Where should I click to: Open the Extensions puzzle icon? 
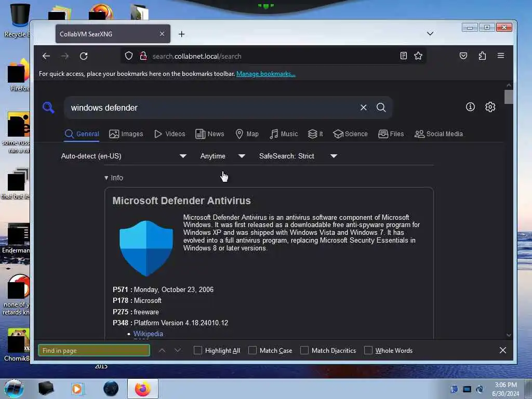(x=482, y=56)
